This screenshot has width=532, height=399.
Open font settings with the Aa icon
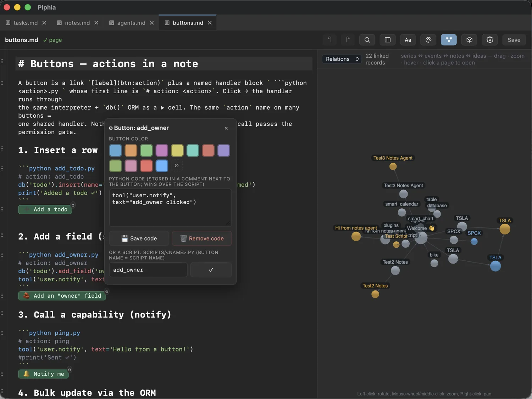tap(408, 40)
